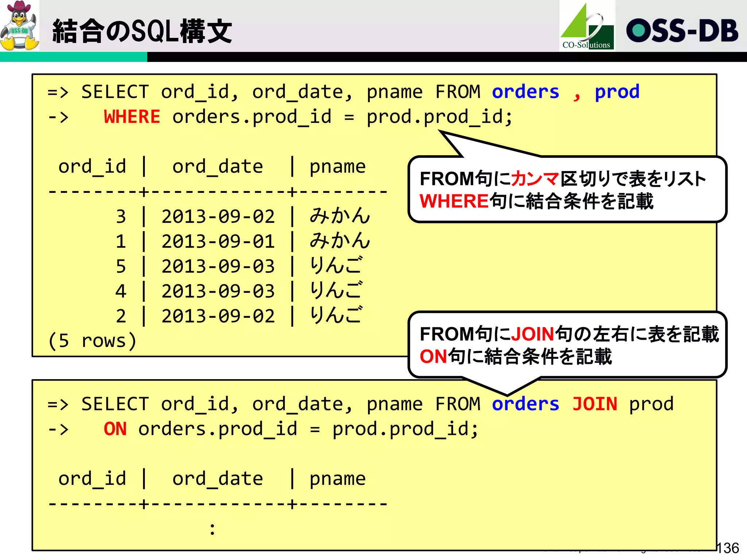Viewport: 747px width, 560px height.
Task: Click ord_id value 4 in the results
Action: pyautogui.click(x=121, y=291)
